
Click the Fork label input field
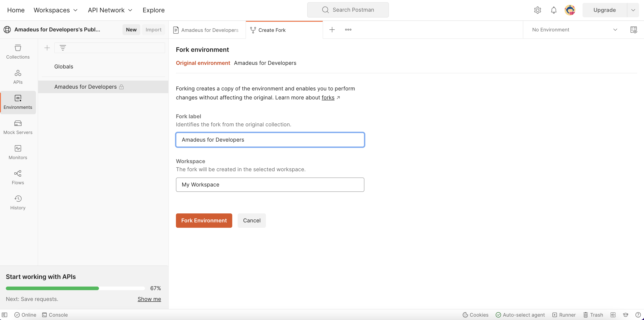270,140
